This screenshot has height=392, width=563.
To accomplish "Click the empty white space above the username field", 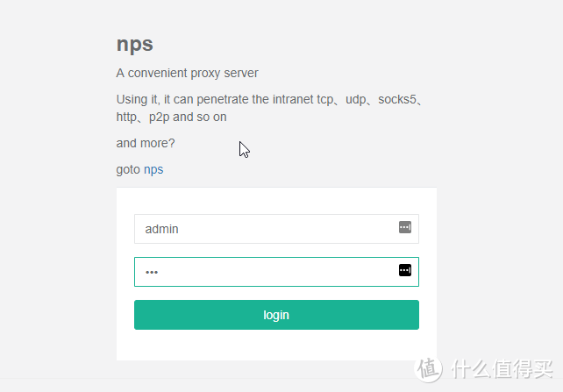I will tap(276, 201).
